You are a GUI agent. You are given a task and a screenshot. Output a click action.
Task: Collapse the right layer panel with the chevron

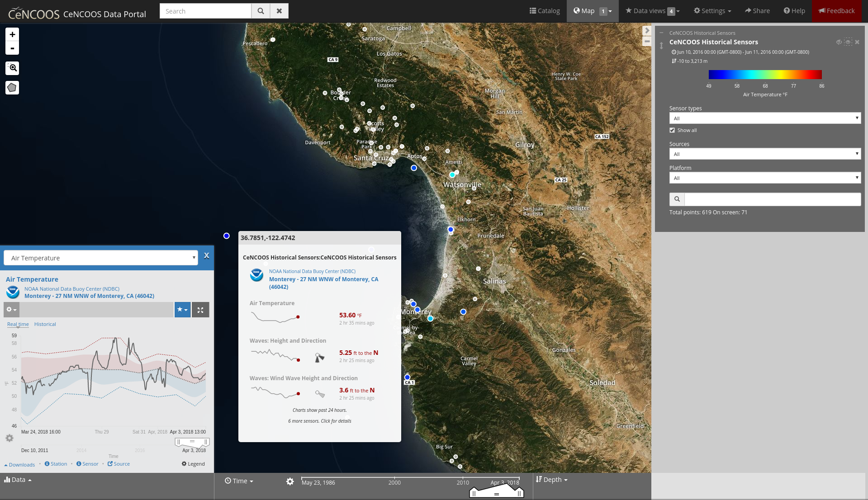647,31
